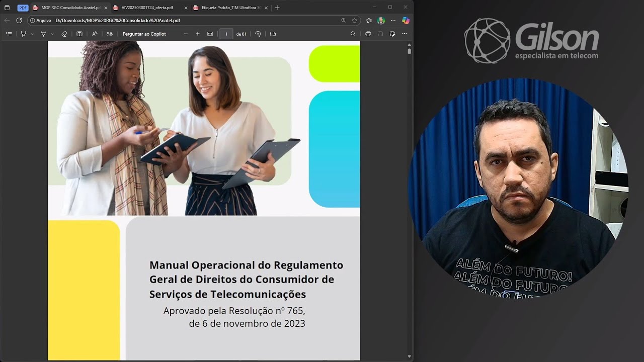Click the Manual Operacional do Regulamento title
Image resolution: width=644 pixels, height=362 pixels.
click(246, 279)
